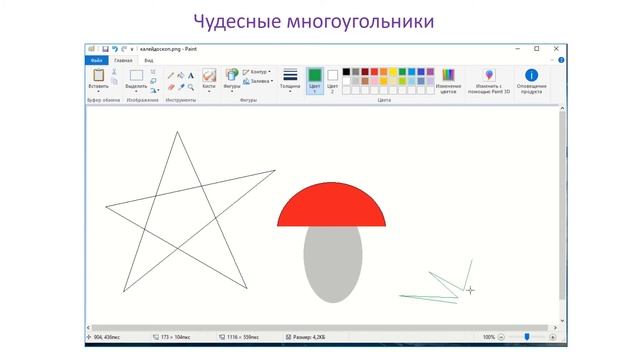Viewport: 640px width, 360px height.
Task: Click horizontal scrollbar right arrow
Action: click(555, 327)
